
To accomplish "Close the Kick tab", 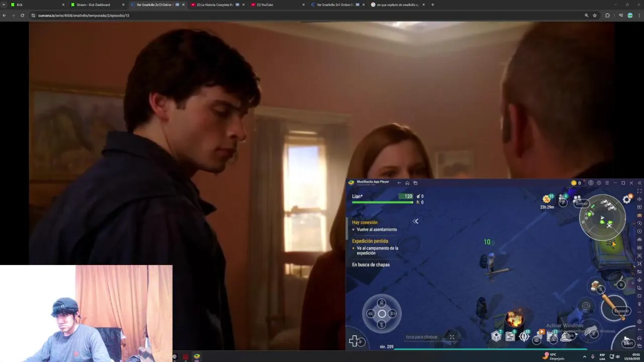I will pyautogui.click(x=63, y=5).
